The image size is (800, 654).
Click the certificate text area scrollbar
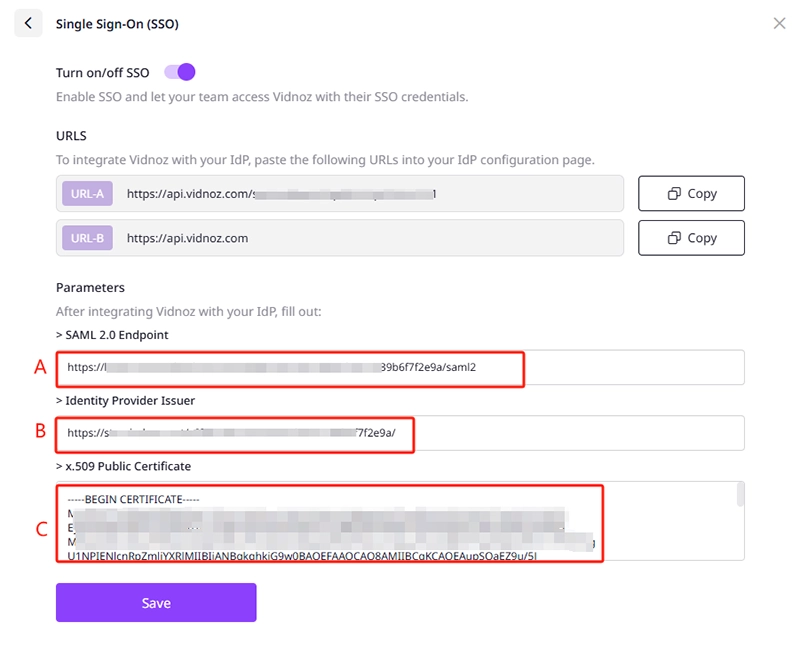pyautogui.click(x=740, y=495)
